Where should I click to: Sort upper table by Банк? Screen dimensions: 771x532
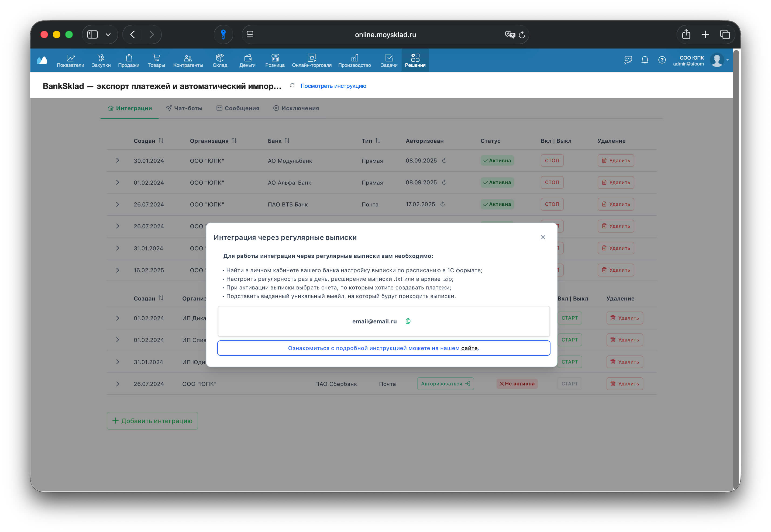pos(287,141)
